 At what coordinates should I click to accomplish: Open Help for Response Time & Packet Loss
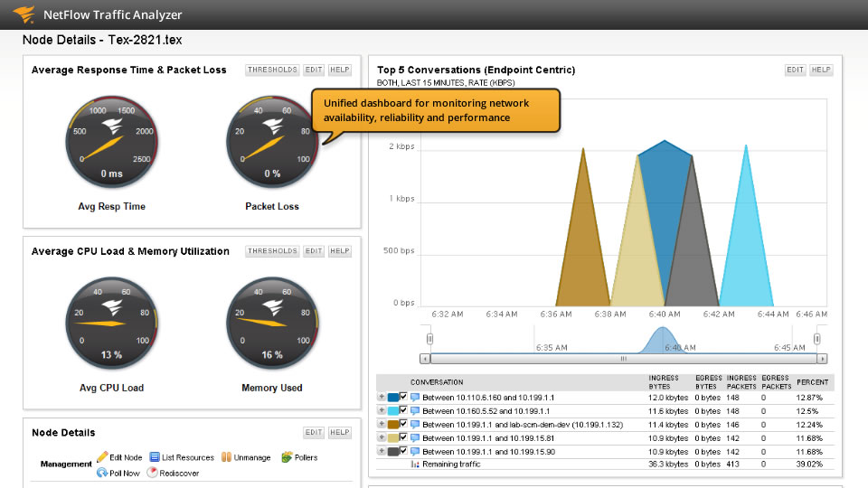pos(340,70)
